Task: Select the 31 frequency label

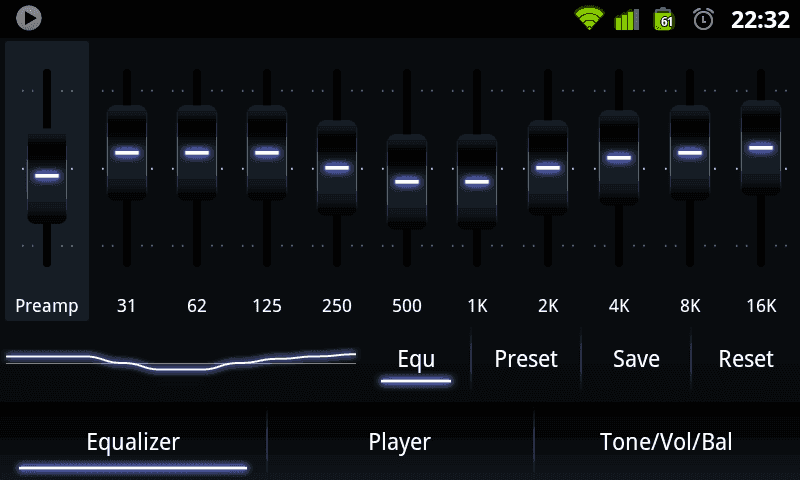Action: (x=127, y=306)
